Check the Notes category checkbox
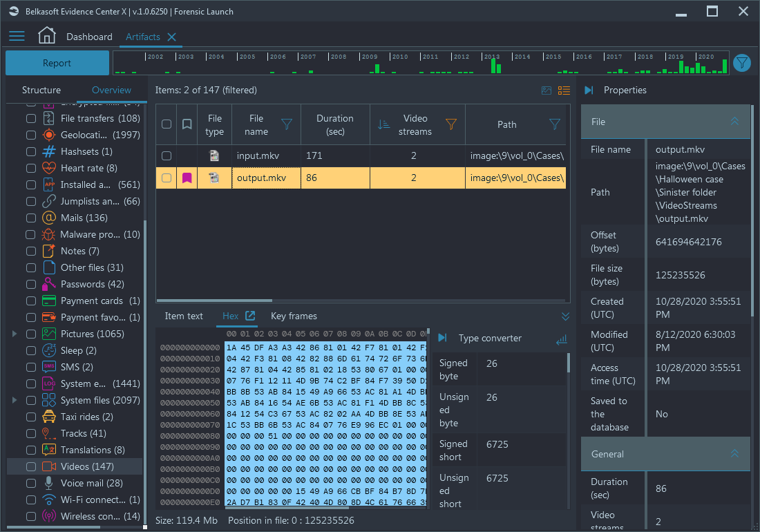The width and height of the screenshot is (760, 532). pos(31,251)
